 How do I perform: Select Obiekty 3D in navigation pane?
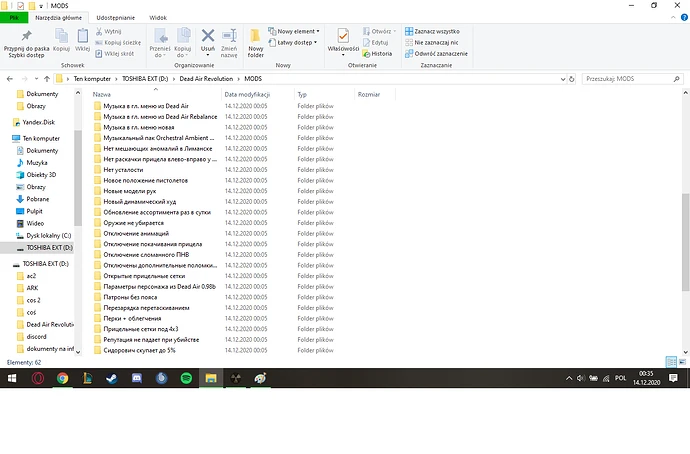pos(36,175)
